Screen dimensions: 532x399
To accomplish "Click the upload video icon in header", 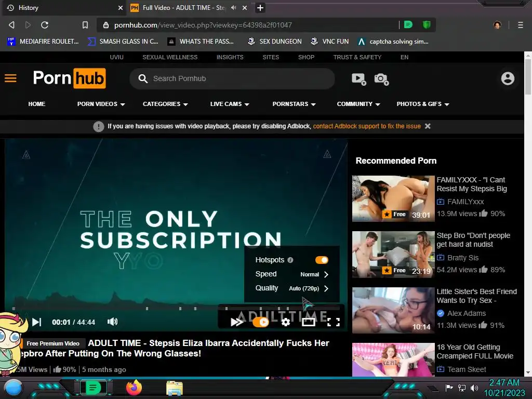I will pyautogui.click(x=358, y=79).
